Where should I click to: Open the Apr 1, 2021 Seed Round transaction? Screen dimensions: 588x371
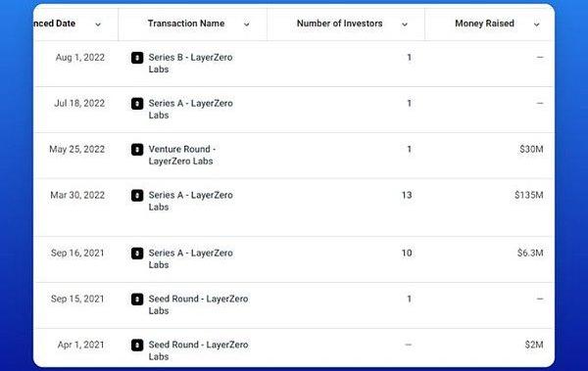pyautogui.click(x=198, y=350)
